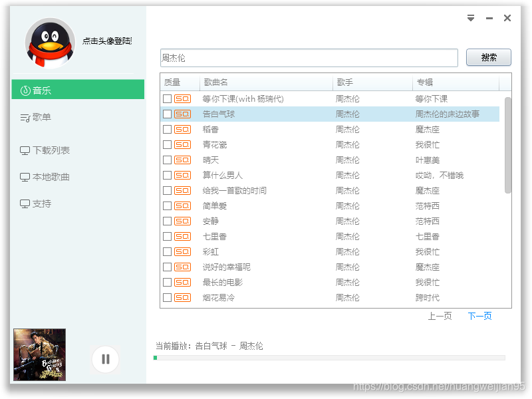Click the music note icon beside 音乐
Screen dimensions: 532x399
[x=25, y=90]
